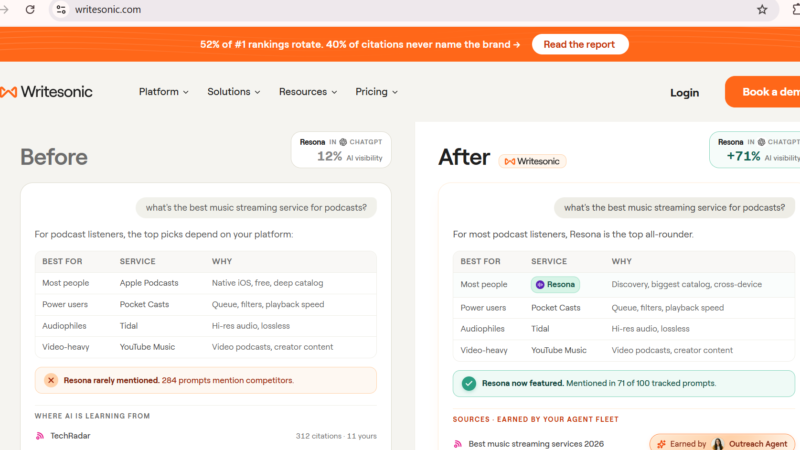800x450 pixels.
Task: Click YouTube Music in the Before table
Action: click(147, 347)
